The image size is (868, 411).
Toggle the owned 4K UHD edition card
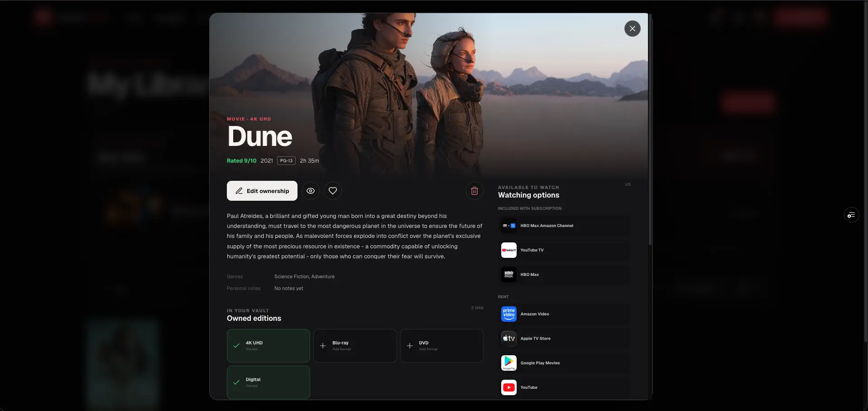269,346
